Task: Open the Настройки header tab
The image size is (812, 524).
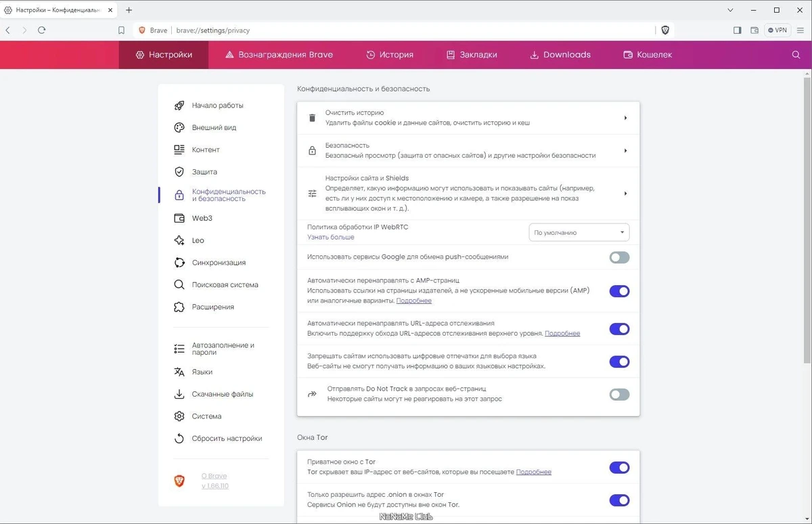Action: (164, 55)
